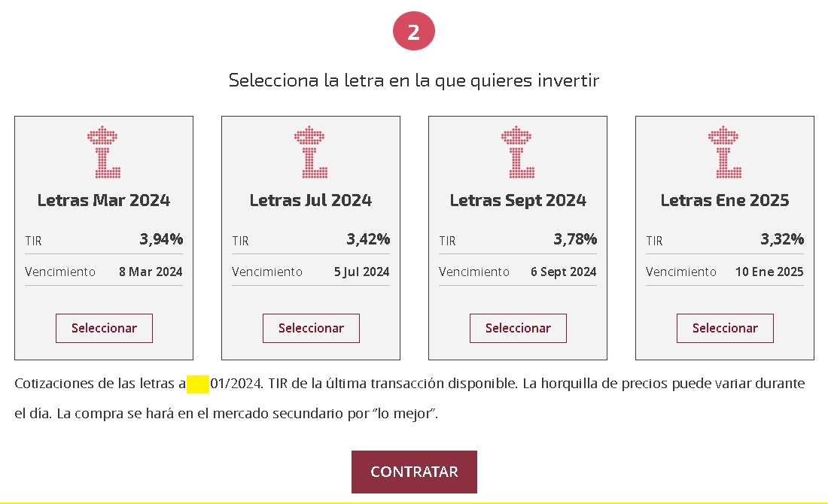Click the Letras Sept 2024 card title

(518, 201)
